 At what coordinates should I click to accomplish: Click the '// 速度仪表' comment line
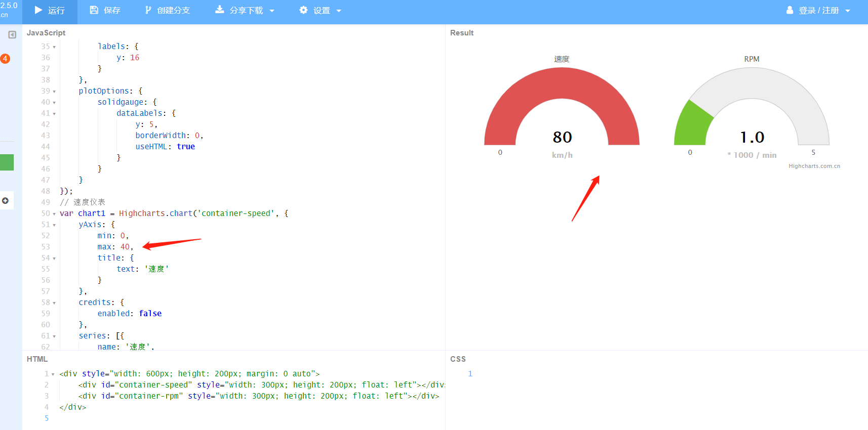83,202
